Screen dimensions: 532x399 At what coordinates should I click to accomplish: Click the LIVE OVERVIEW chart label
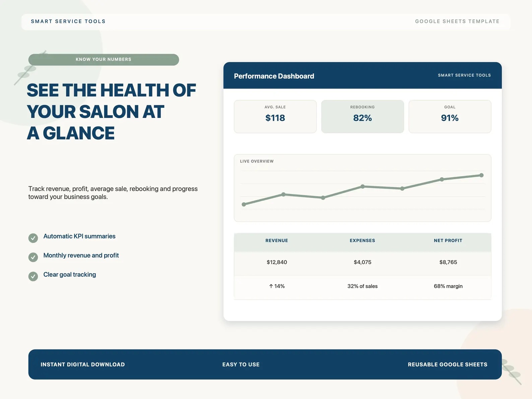pyautogui.click(x=257, y=161)
